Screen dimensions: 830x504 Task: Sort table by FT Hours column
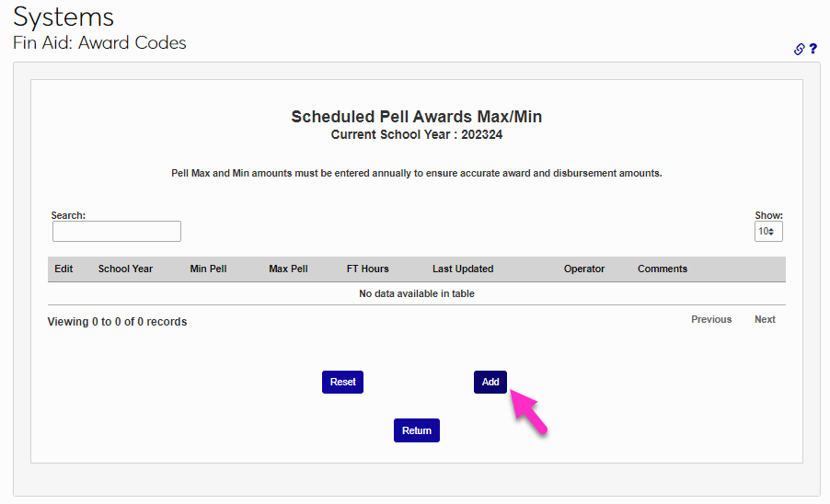(x=367, y=269)
